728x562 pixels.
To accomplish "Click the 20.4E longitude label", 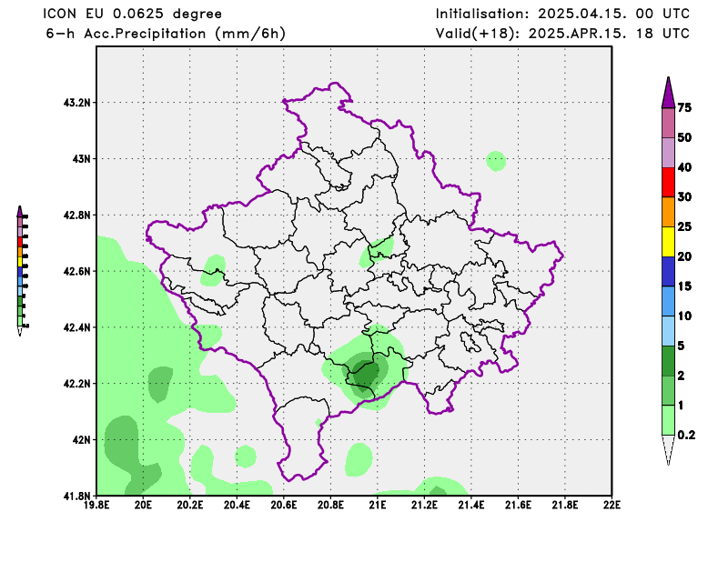I will tap(237, 505).
